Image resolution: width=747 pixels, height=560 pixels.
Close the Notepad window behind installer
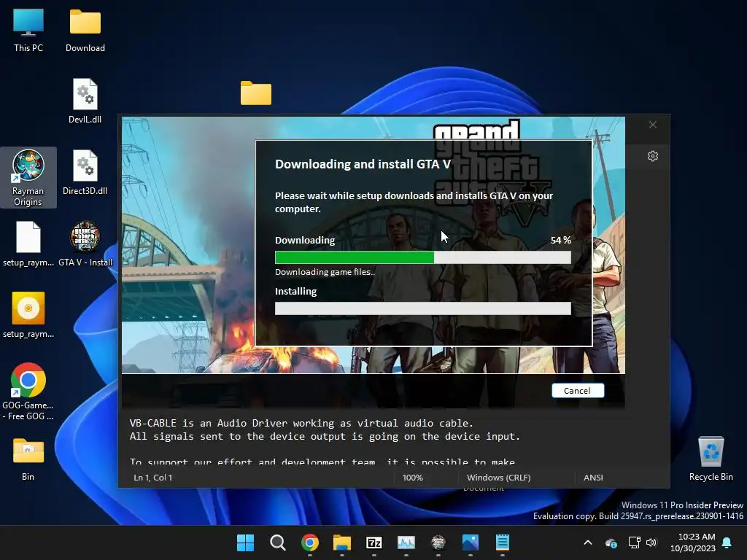[653, 125]
